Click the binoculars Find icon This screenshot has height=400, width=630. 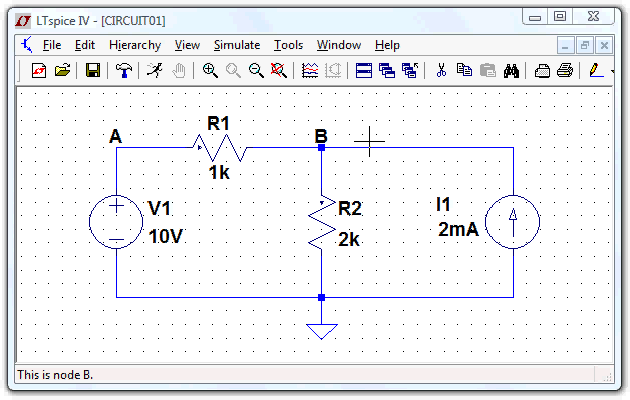pos(512,70)
